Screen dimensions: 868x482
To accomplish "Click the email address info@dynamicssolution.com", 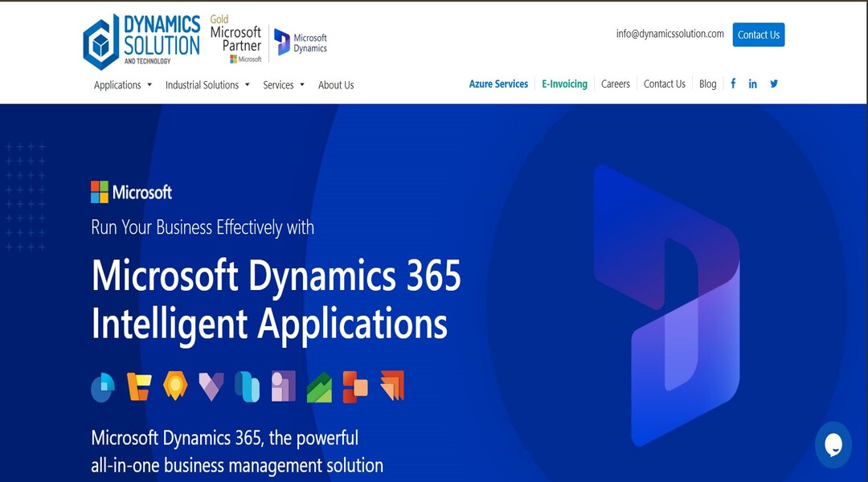I will 670,35.
